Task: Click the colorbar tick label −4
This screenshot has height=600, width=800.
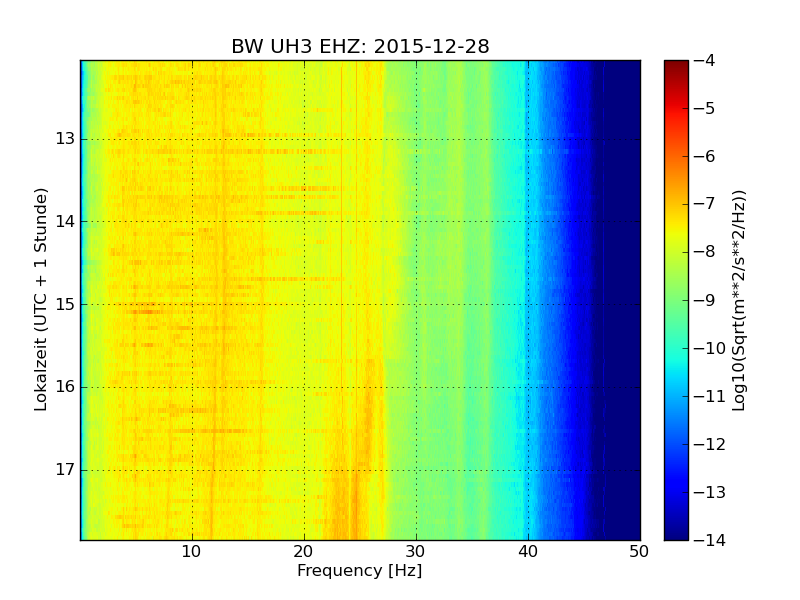Action: pyautogui.click(x=705, y=60)
